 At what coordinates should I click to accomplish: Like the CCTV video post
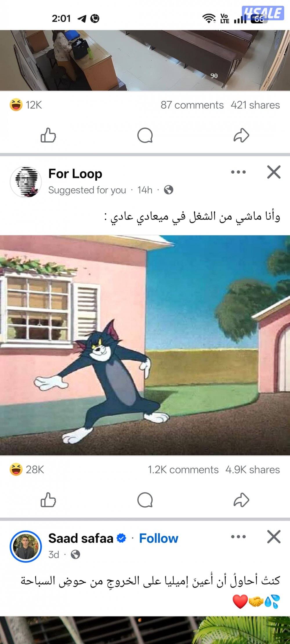pyautogui.click(x=48, y=135)
